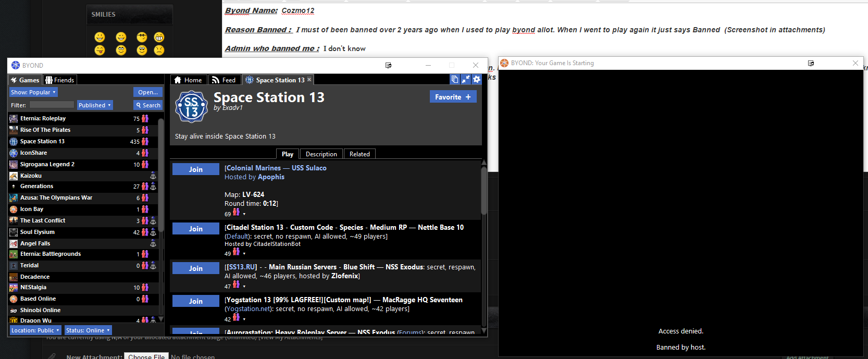Click Choose File for new attachment
The image size is (868, 359).
(147, 357)
